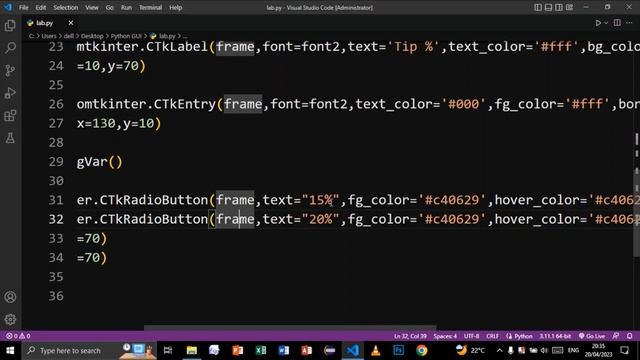Click '#000' color value on line 26

pos(463,104)
